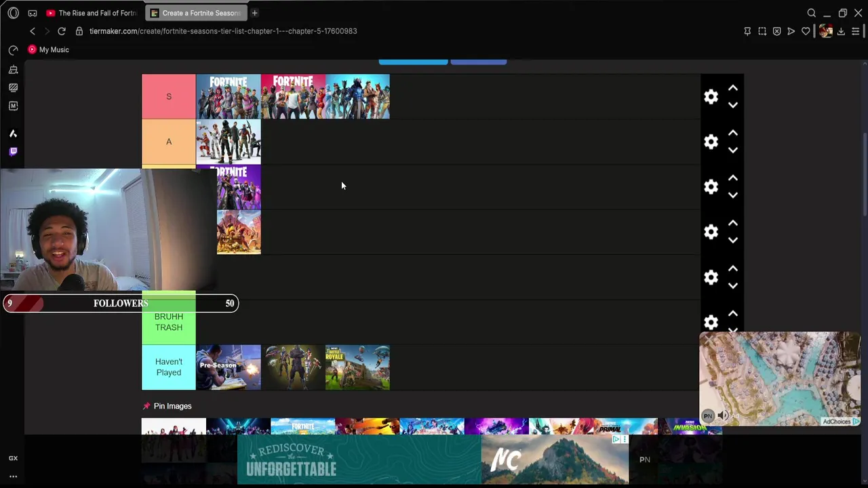Open Twitch in the sidebar
The image size is (868, 488).
tap(13, 151)
